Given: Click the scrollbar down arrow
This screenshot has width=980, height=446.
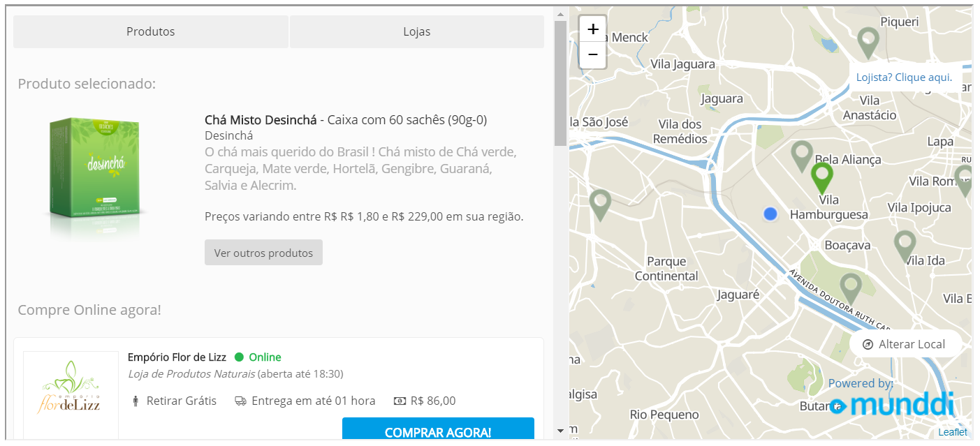Looking at the screenshot, I should click(x=560, y=431).
